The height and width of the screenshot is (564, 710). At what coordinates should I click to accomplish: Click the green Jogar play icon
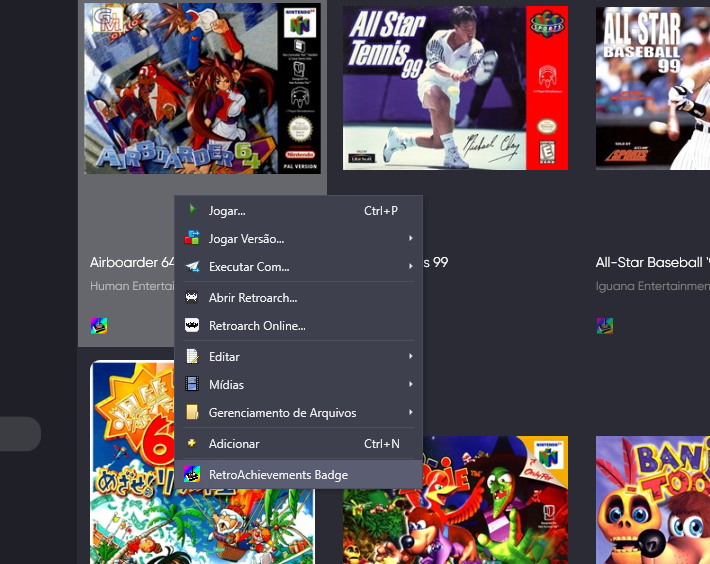point(192,210)
